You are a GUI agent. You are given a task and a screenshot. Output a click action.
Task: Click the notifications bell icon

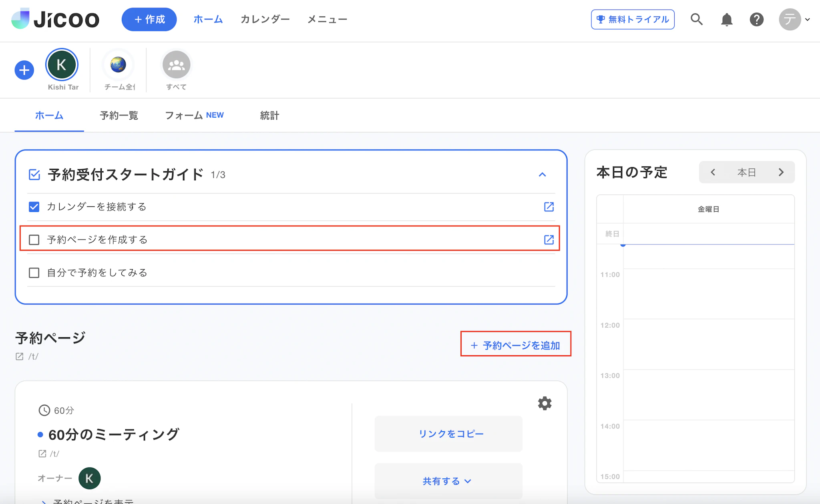726,19
